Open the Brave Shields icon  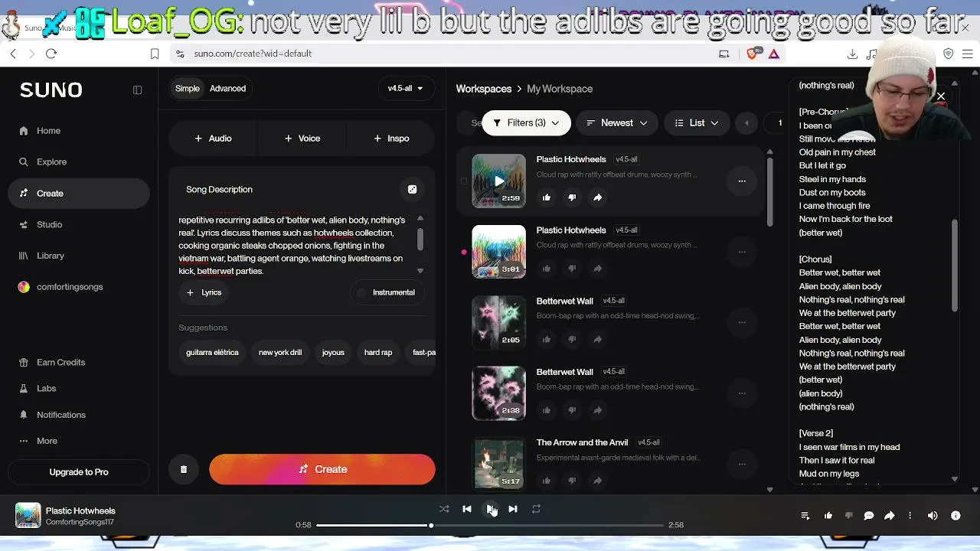point(752,54)
